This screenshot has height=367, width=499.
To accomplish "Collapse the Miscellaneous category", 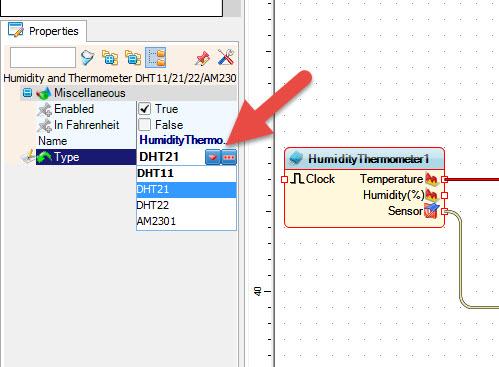I will pyautogui.click(x=27, y=93).
